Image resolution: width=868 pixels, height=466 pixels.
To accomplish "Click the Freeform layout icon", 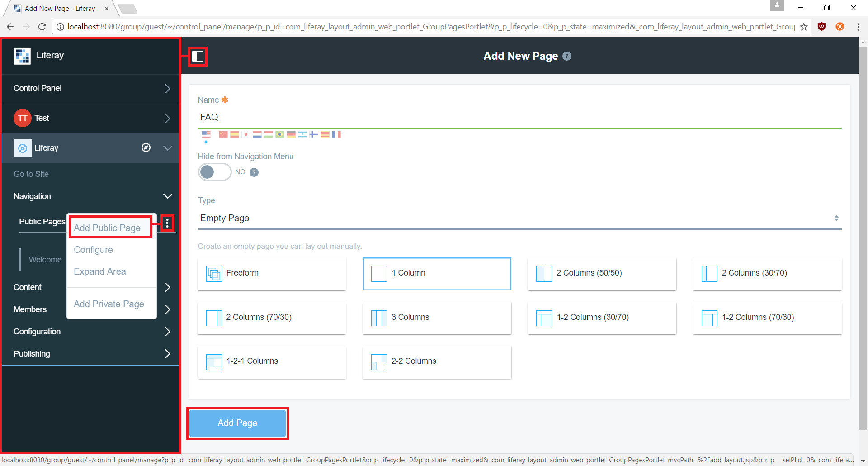I will point(213,273).
